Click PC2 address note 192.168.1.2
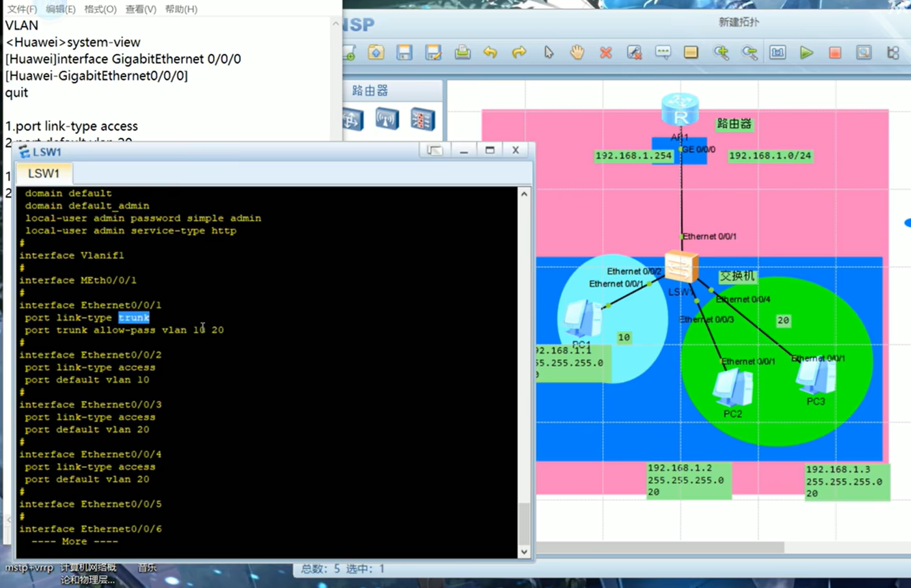Screen dimensions: 911x588 pos(689,480)
